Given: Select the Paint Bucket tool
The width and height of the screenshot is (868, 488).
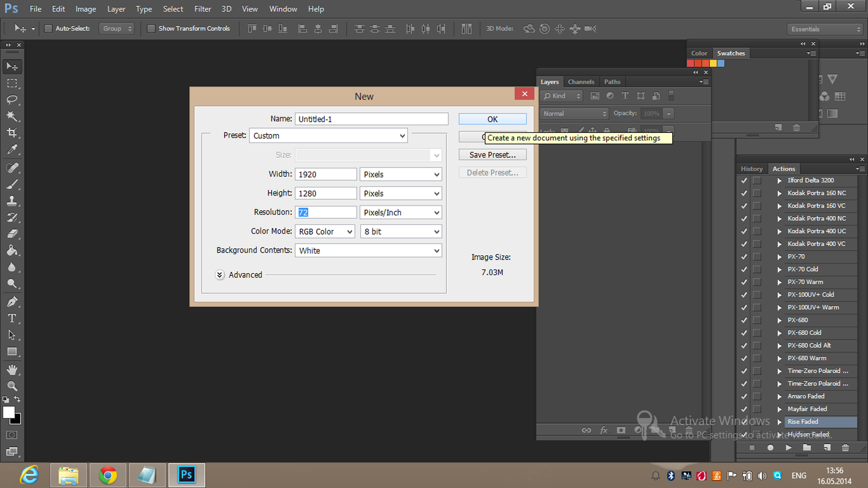Looking at the screenshot, I should click(12, 250).
